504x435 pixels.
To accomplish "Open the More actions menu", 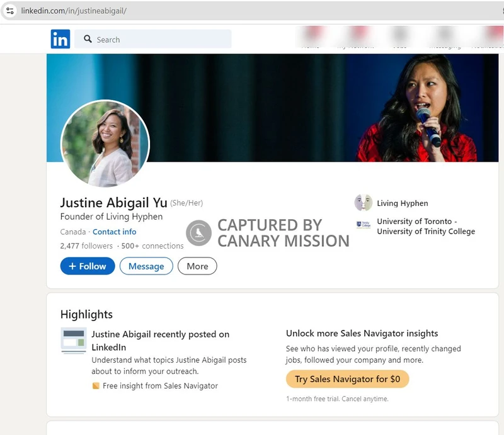I will click(x=197, y=266).
